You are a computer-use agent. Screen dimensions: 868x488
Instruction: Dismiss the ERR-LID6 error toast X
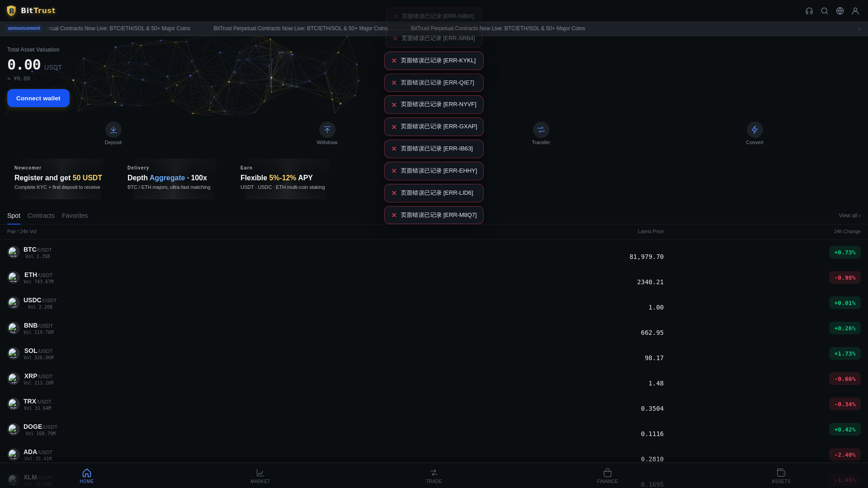pos(394,193)
